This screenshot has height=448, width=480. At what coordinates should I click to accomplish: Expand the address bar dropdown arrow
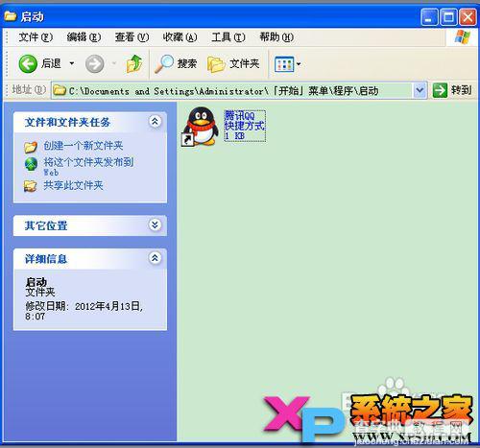420,91
